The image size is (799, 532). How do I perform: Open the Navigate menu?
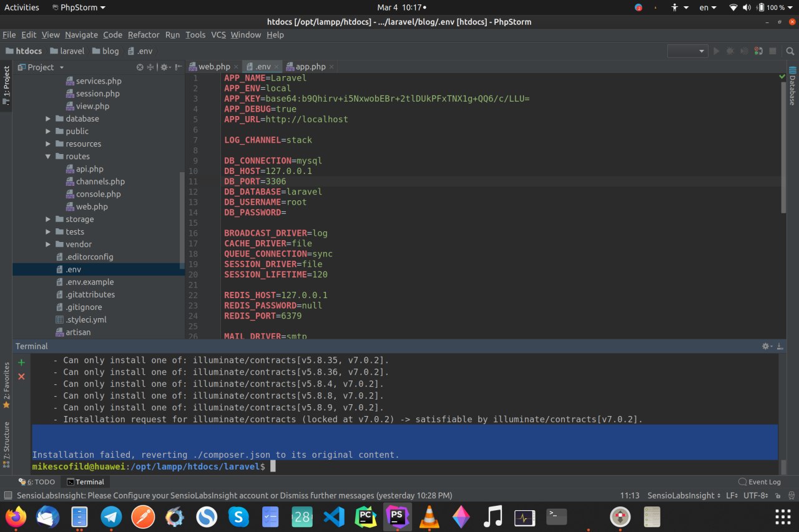[81, 35]
